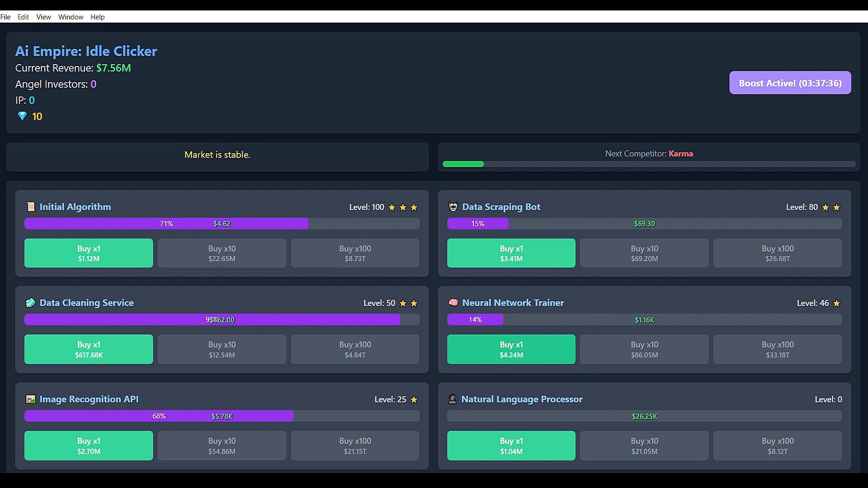Image resolution: width=868 pixels, height=488 pixels.
Task: Click the Next Competitor green progress bar
Action: click(463, 164)
